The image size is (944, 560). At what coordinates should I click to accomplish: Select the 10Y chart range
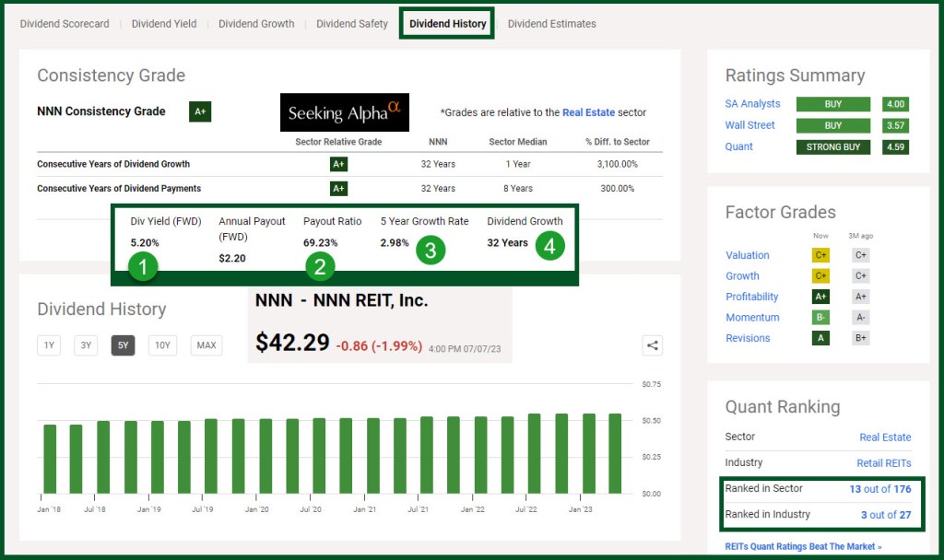pos(162,345)
